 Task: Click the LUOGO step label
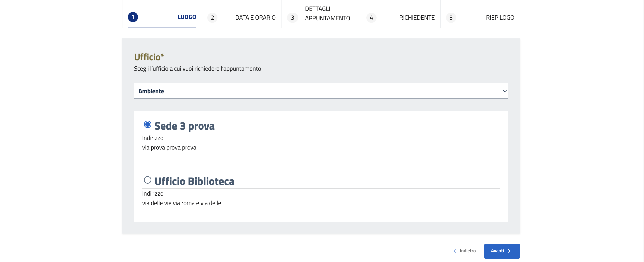tap(187, 17)
